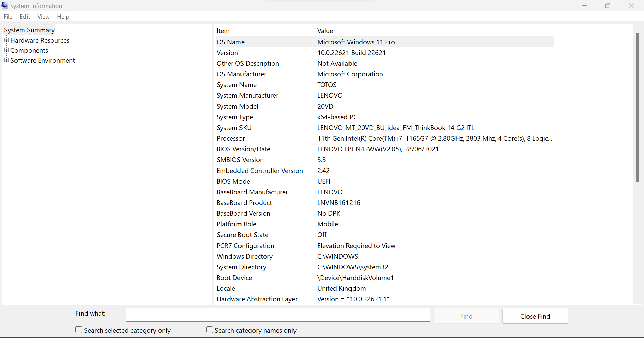Click the Close Find button

[535, 316]
